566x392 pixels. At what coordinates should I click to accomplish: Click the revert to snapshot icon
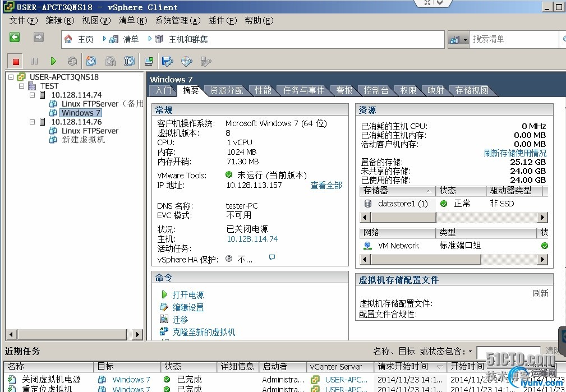point(111,61)
